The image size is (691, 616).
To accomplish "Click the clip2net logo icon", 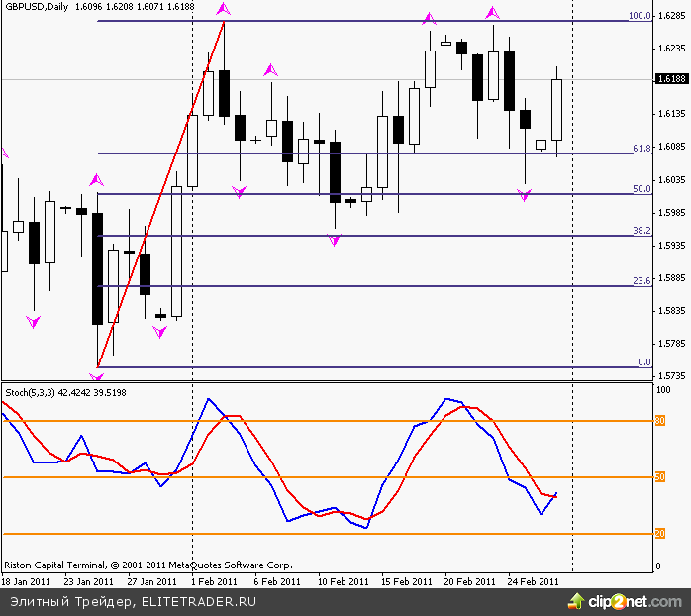I will click(575, 600).
